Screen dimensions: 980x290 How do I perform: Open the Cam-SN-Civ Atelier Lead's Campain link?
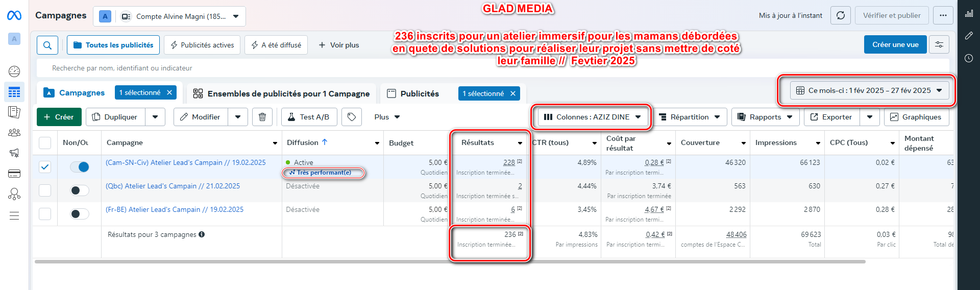186,162
